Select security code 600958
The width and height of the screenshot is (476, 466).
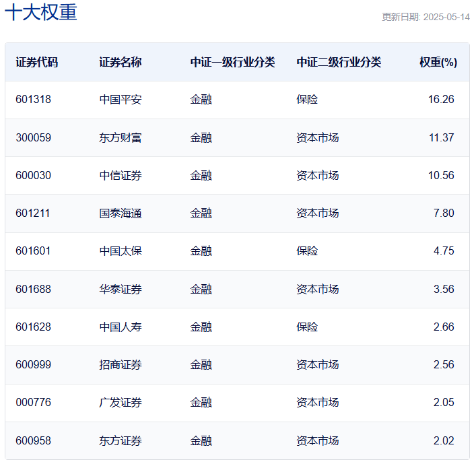tap(34, 441)
